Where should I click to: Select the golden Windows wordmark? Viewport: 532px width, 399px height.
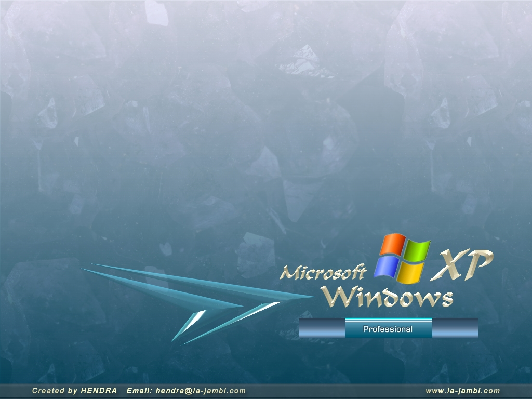[387, 297]
